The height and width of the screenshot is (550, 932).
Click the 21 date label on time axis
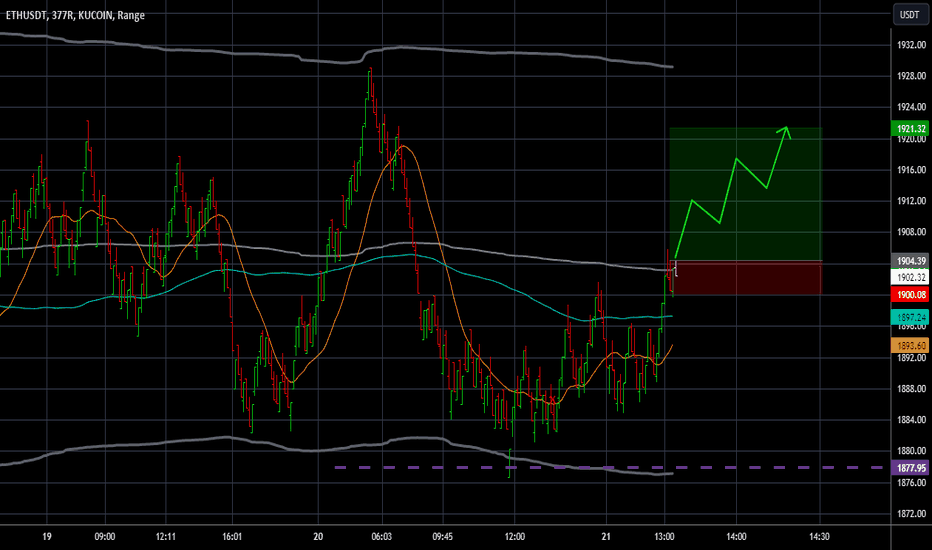(606, 536)
